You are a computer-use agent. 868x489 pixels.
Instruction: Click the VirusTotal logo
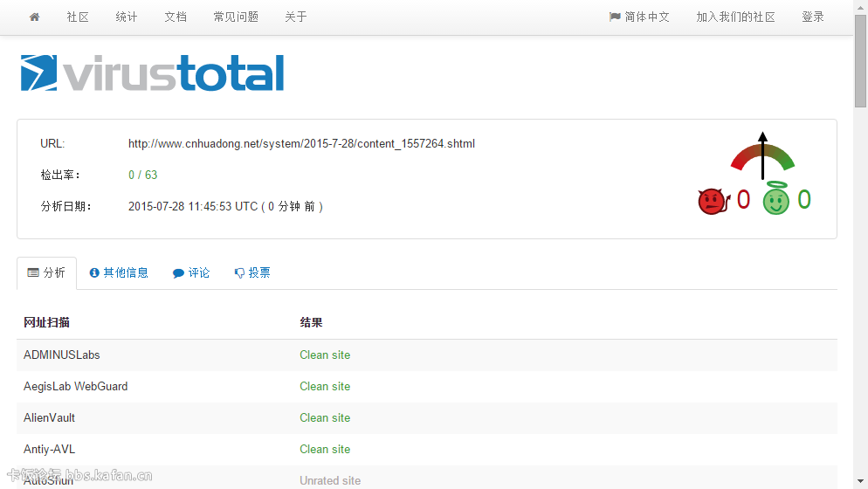[152, 72]
